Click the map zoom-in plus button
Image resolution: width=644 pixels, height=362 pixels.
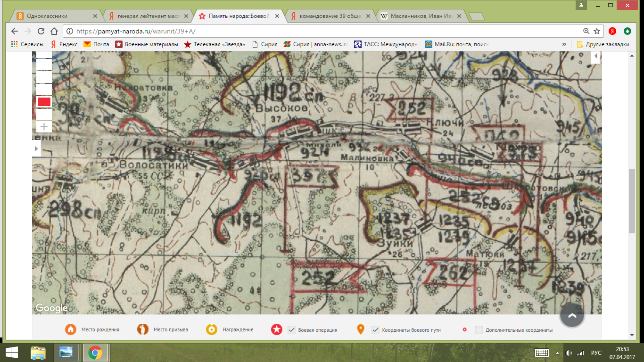click(x=44, y=126)
